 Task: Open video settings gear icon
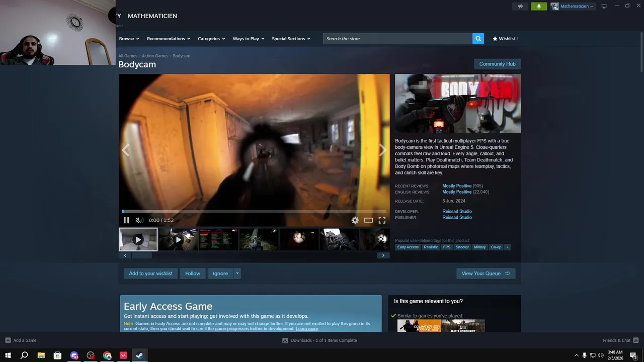[355, 220]
